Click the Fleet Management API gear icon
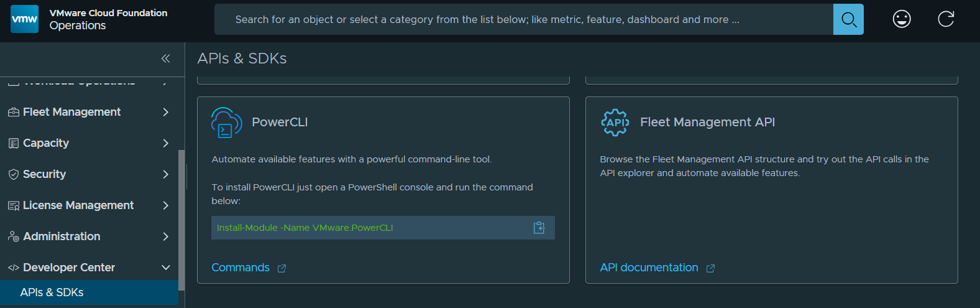This screenshot has height=308, width=980. [x=615, y=122]
